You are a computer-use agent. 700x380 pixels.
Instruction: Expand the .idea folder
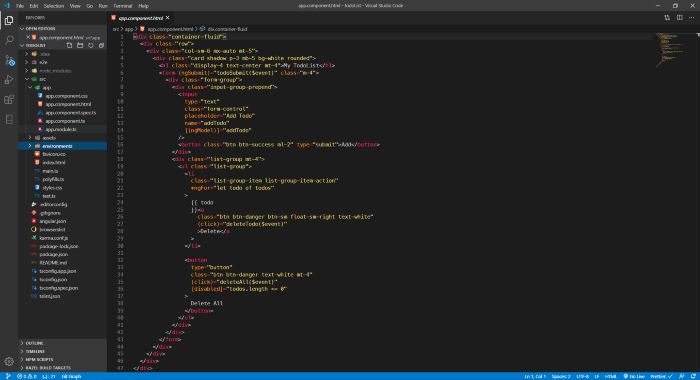(x=62, y=54)
